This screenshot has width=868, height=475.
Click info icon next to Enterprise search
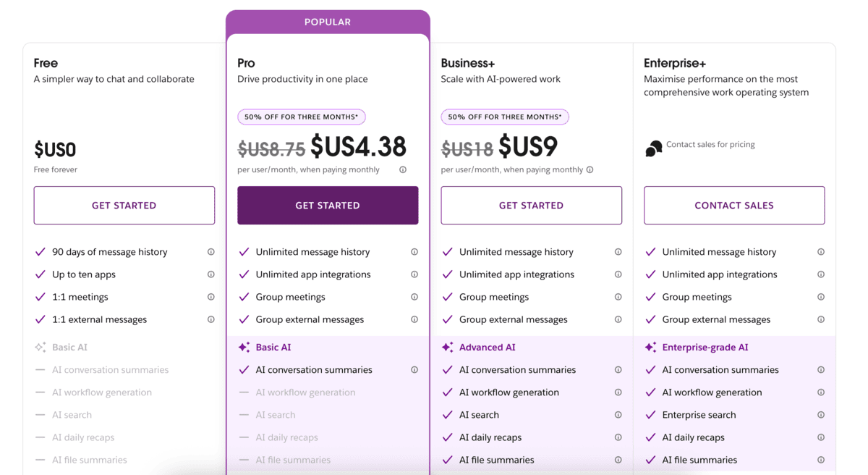point(822,415)
